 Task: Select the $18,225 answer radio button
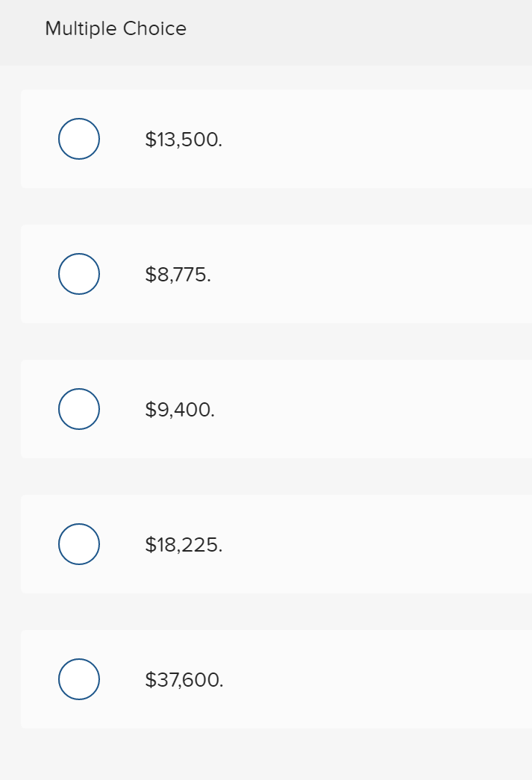(78, 544)
